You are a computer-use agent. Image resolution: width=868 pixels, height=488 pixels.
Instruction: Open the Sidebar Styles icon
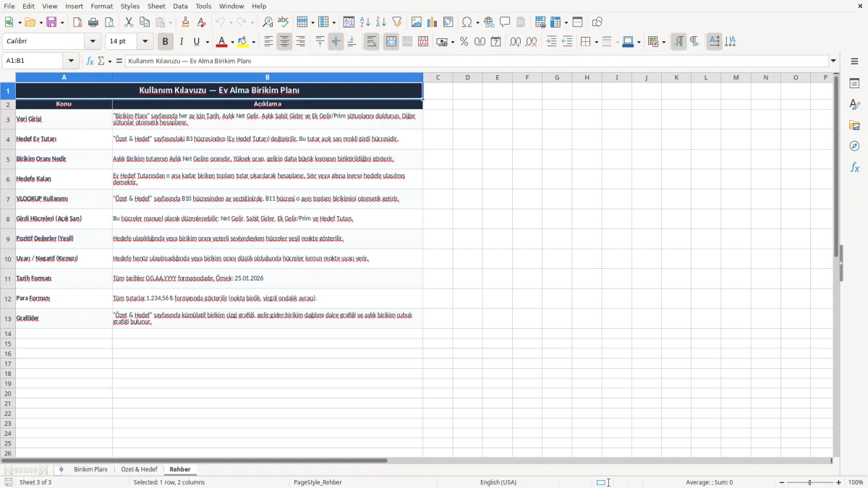854,105
